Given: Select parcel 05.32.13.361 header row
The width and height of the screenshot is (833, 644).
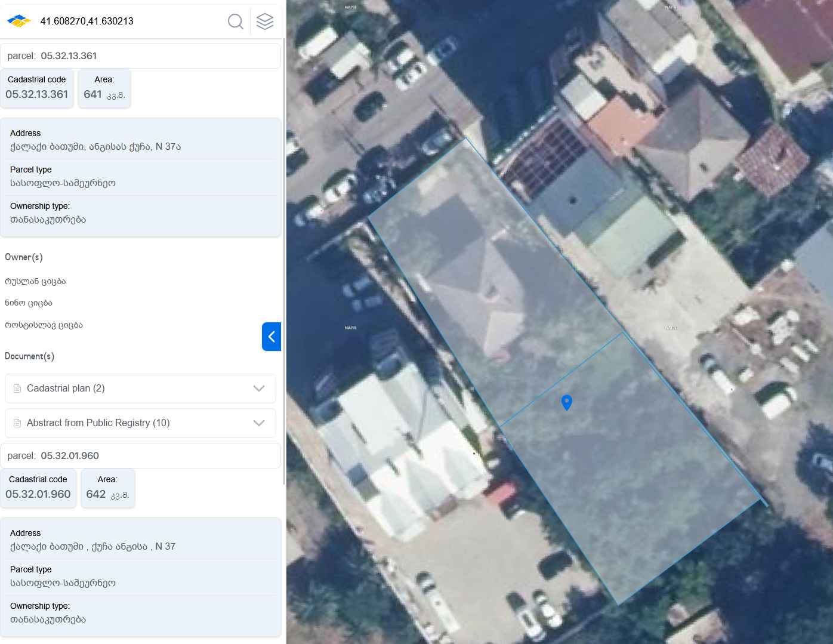Looking at the screenshot, I should [140, 56].
